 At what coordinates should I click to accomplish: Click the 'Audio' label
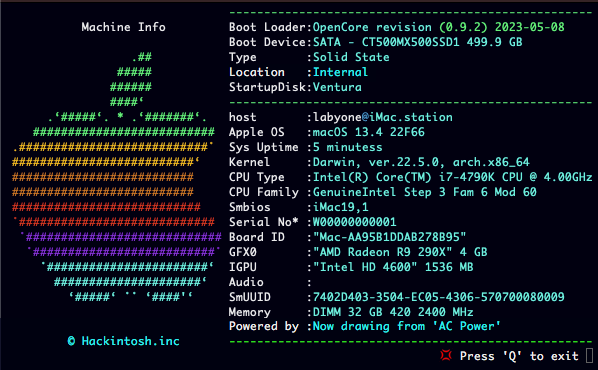[x=246, y=282]
